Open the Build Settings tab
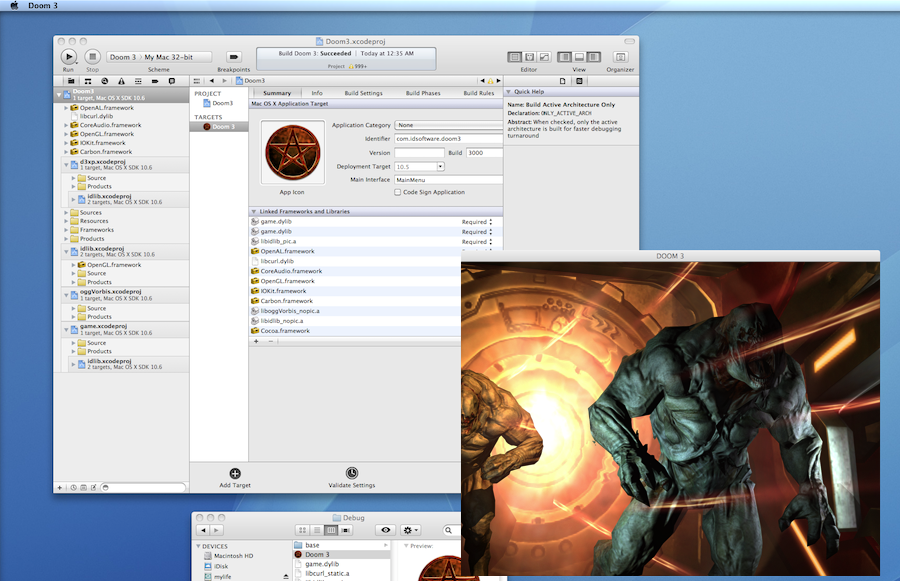Viewport: 900px width, 581px height. pyautogui.click(x=363, y=93)
